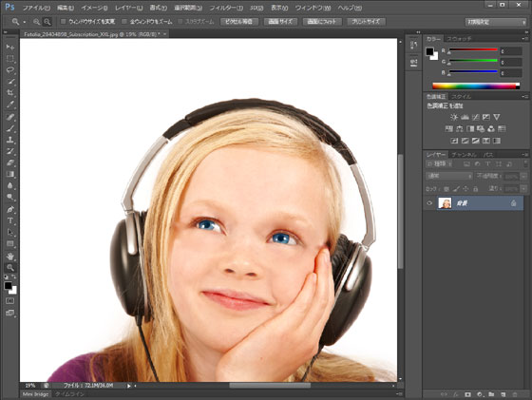Select the Lasso tool
The image size is (532, 400).
pyautogui.click(x=10, y=70)
